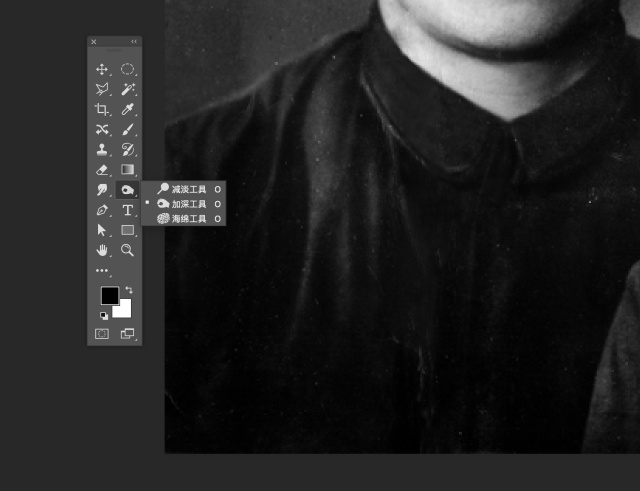This screenshot has height=491, width=640.
Task: Reset to default foreground and background colors
Action: 103,315
